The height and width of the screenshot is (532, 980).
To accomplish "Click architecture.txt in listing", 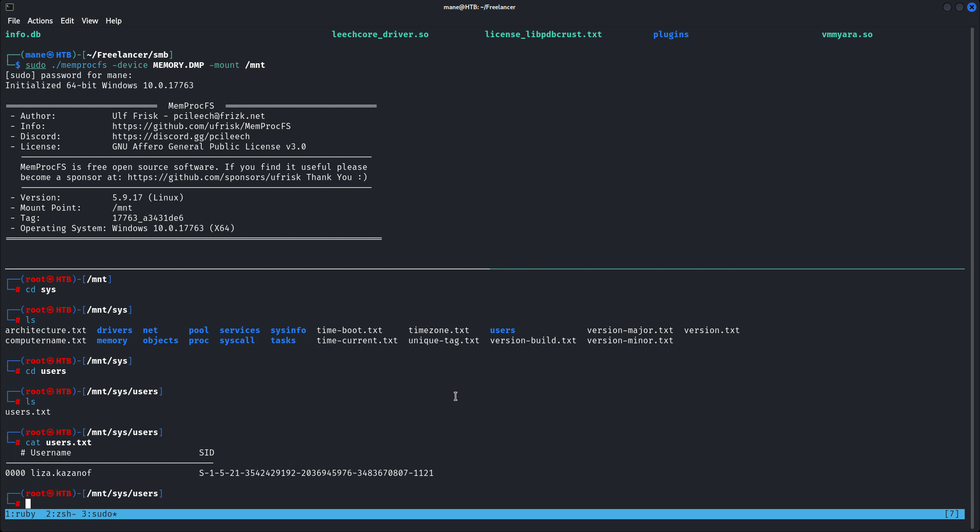I will click(46, 331).
